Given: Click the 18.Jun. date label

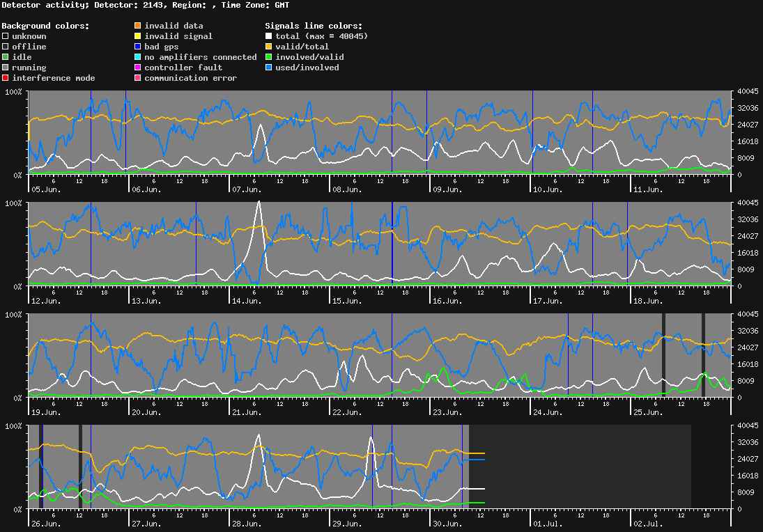Looking at the screenshot, I should pos(648,301).
